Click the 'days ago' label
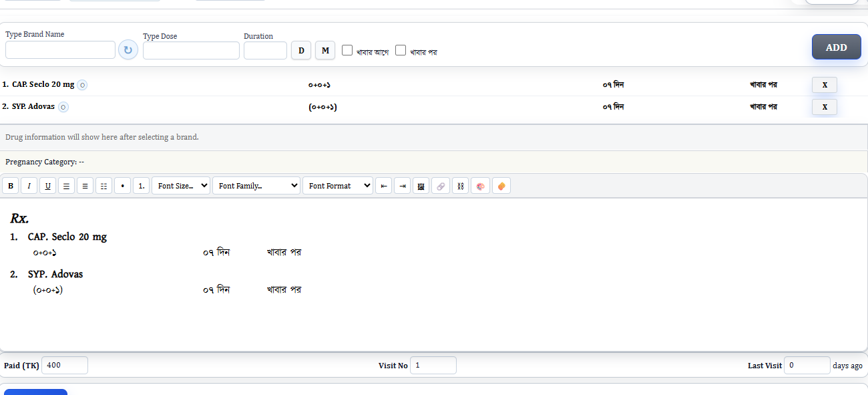The width and height of the screenshot is (868, 395). [x=847, y=366]
